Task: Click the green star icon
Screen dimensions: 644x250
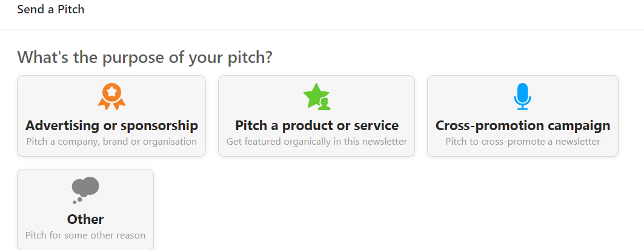Action: (316, 97)
